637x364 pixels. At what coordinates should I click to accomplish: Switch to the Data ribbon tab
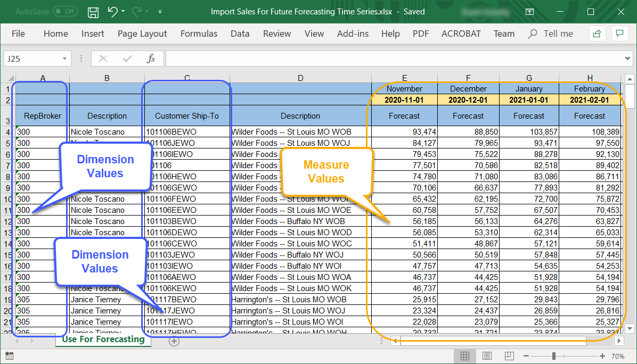click(x=240, y=33)
